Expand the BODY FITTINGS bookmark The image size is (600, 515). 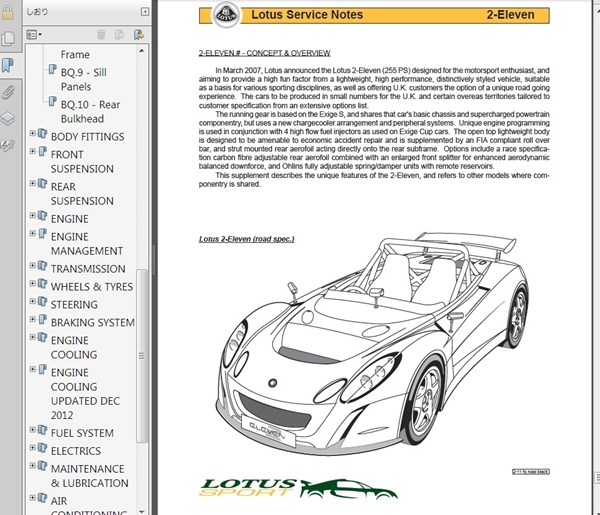point(33,133)
